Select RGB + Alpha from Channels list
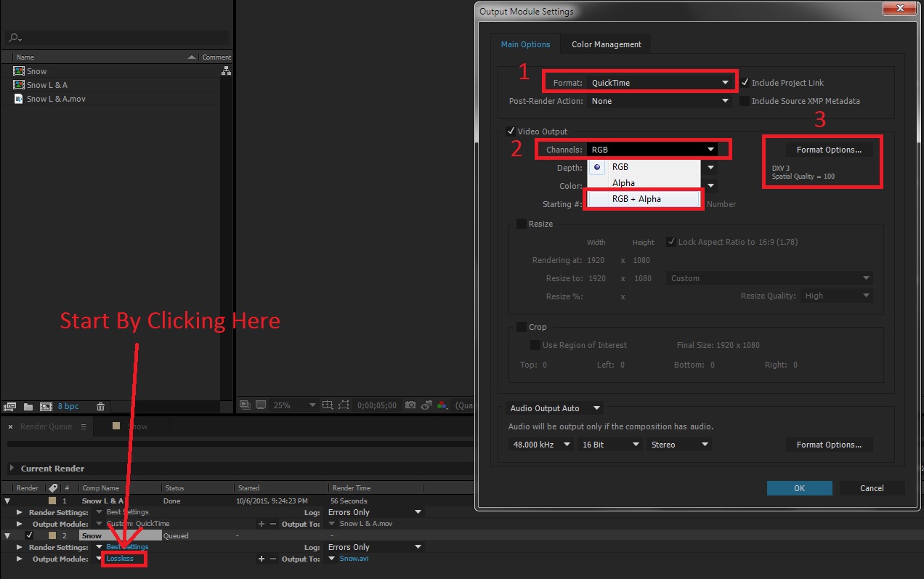 coord(636,199)
